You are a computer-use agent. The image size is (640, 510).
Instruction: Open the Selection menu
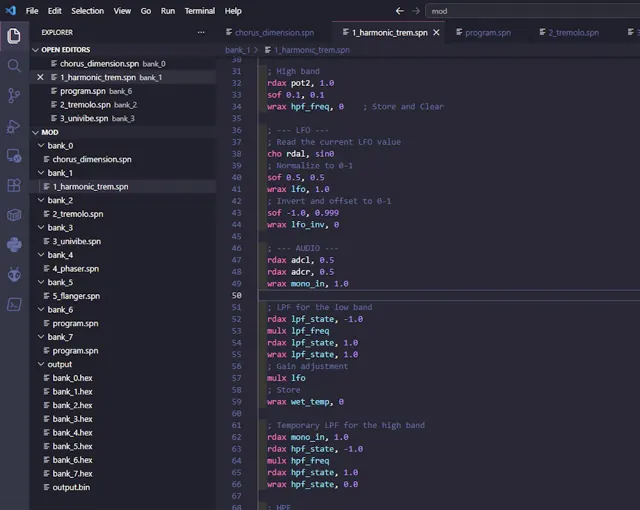[87, 11]
